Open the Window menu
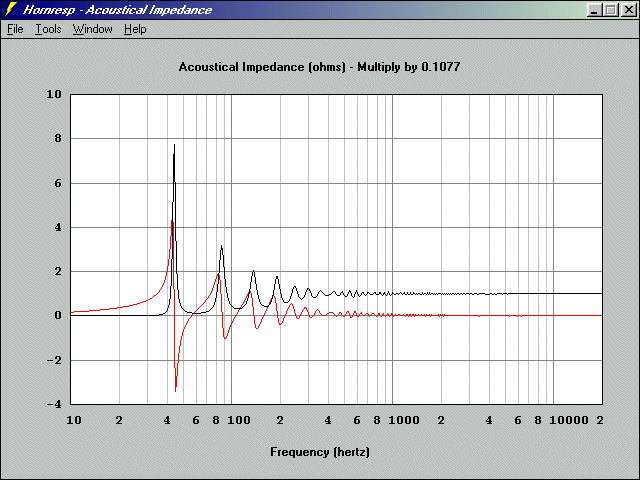Image resolution: width=640 pixels, height=480 pixels. click(x=92, y=29)
